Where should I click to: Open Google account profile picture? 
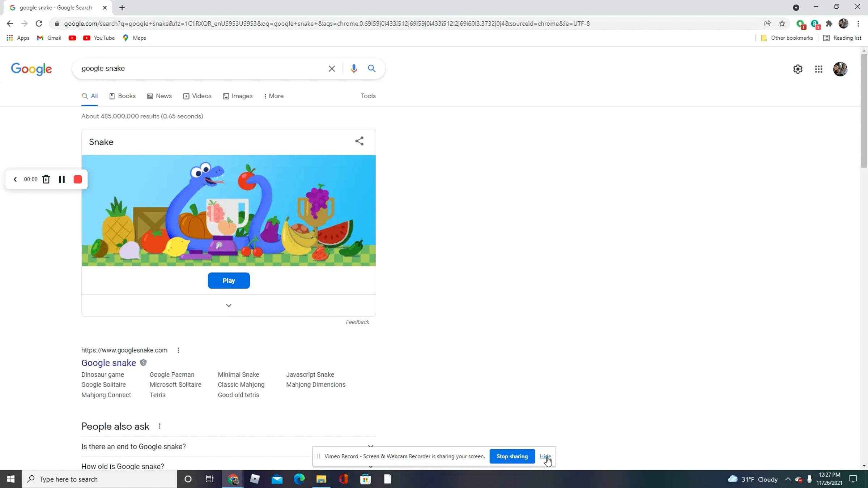[840, 69]
